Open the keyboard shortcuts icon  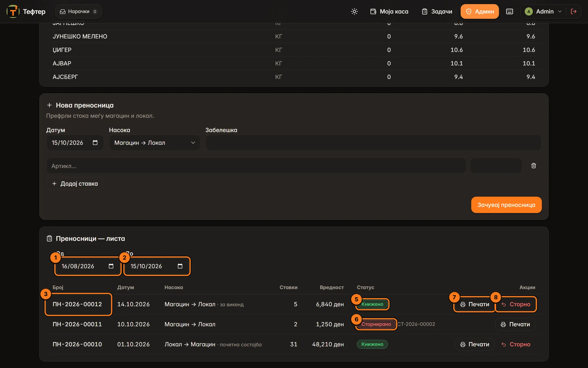pyautogui.click(x=510, y=11)
